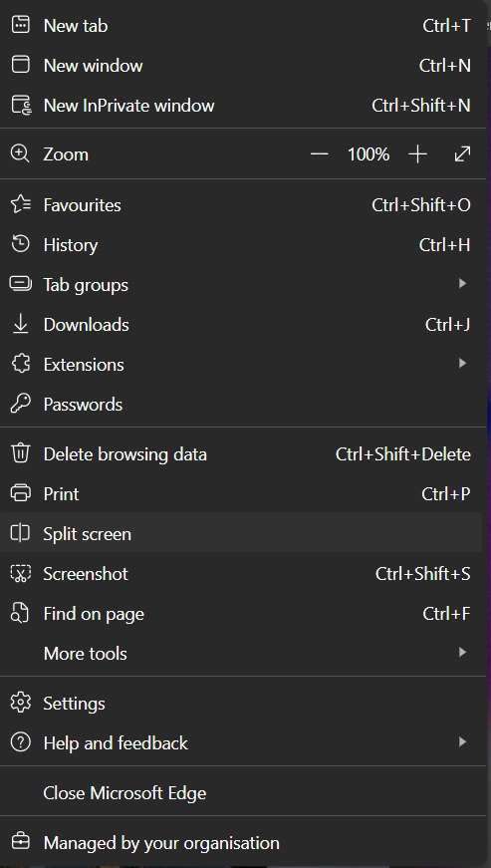Click the Delete browsing data bin icon
The width and height of the screenshot is (491, 868).
tap(21, 453)
